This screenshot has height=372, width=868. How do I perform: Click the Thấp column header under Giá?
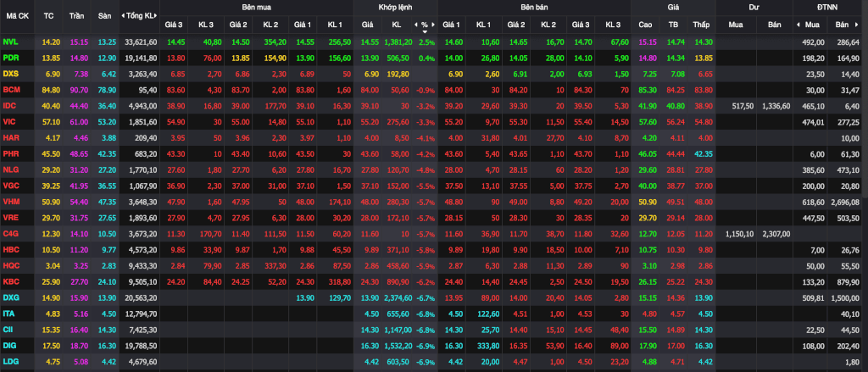coord(701,25)
